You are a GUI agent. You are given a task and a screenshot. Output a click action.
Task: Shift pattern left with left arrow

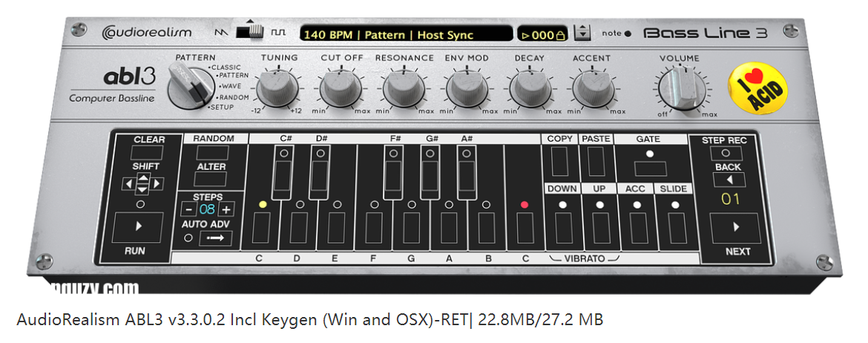click(128, 183)
